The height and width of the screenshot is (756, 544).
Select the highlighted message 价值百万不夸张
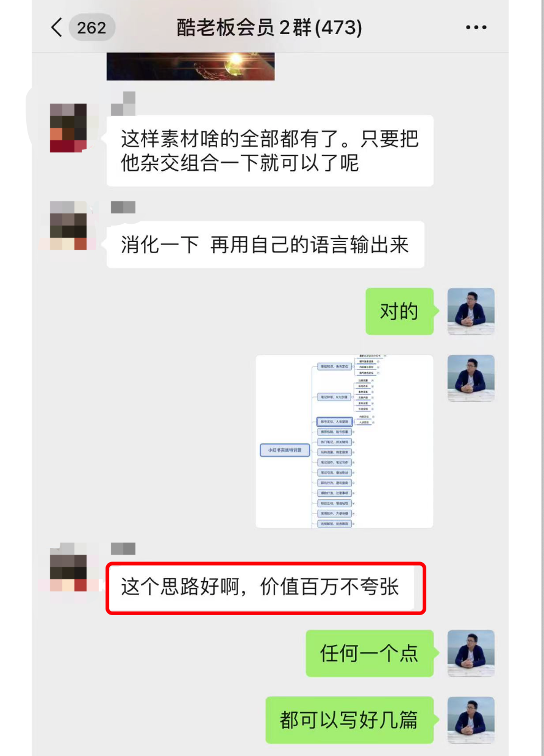[x=265, y=588]
